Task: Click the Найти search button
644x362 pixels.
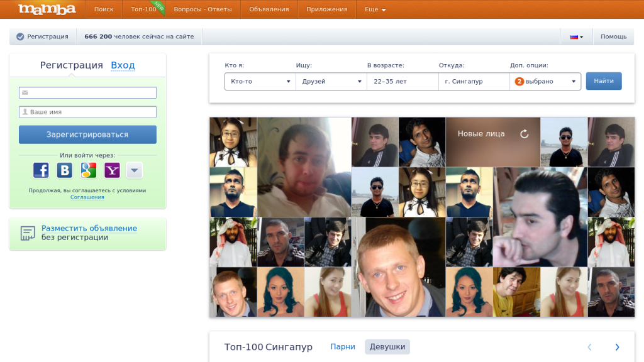Action: (x=604, y=81)
